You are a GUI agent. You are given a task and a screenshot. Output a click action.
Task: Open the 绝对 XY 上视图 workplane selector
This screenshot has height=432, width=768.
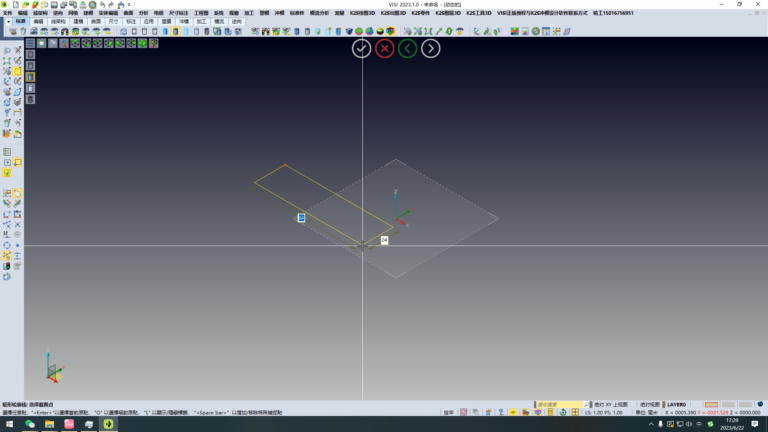[611, 405]
